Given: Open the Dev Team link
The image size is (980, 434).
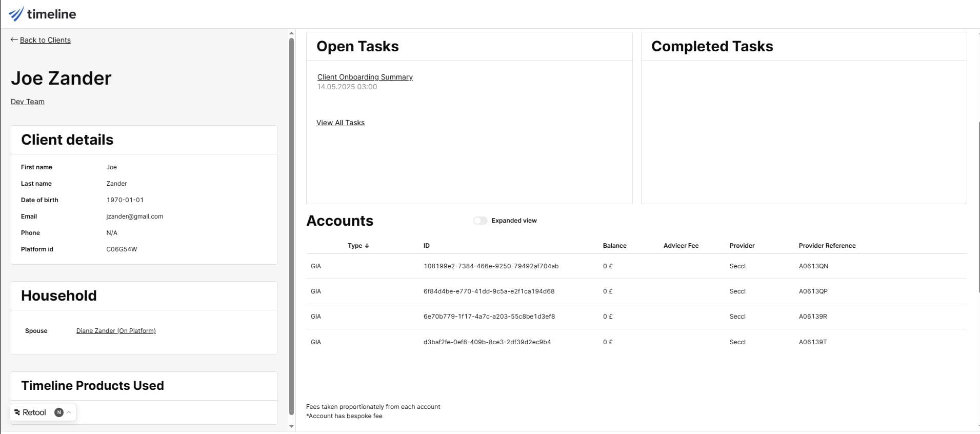Looking at the screenshot, I should coord(28,102).
